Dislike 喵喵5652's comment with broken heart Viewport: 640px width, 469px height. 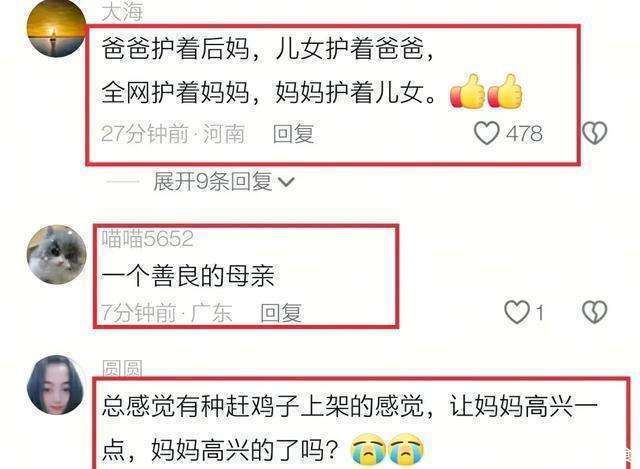[x=595, y=312]
